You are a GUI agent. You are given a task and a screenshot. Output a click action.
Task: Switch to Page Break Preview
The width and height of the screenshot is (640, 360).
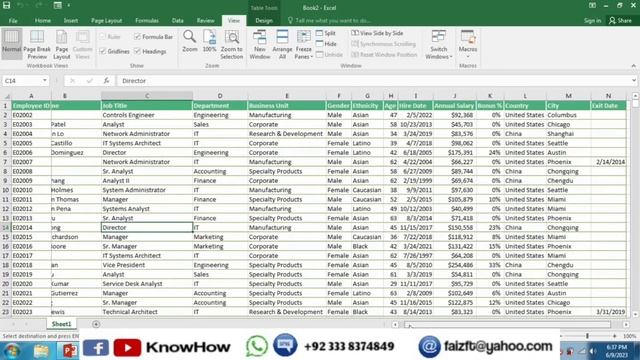37,44
